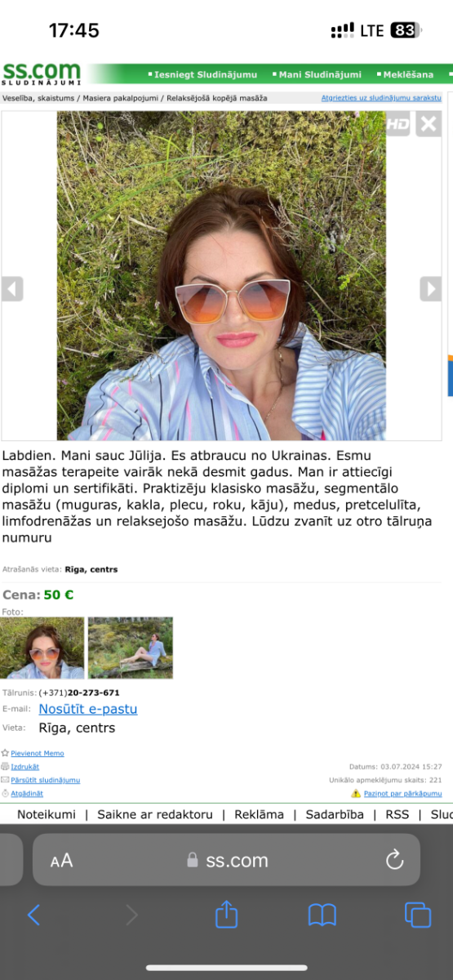453x980 pixels.
Task: Select the sunglasses selfie thumbnail
Action: click(42, 648)
